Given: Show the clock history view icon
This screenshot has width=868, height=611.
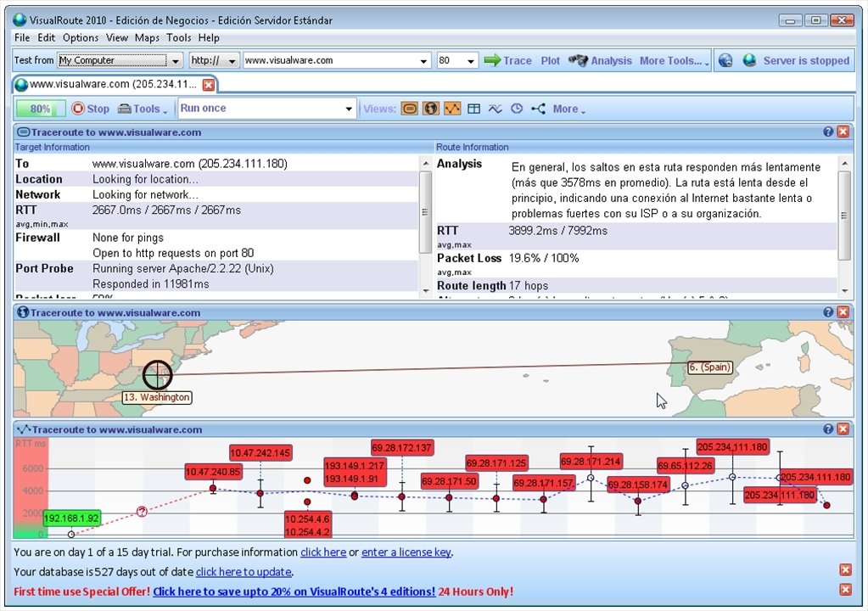Looking at the screenshot, I should 517,109.
